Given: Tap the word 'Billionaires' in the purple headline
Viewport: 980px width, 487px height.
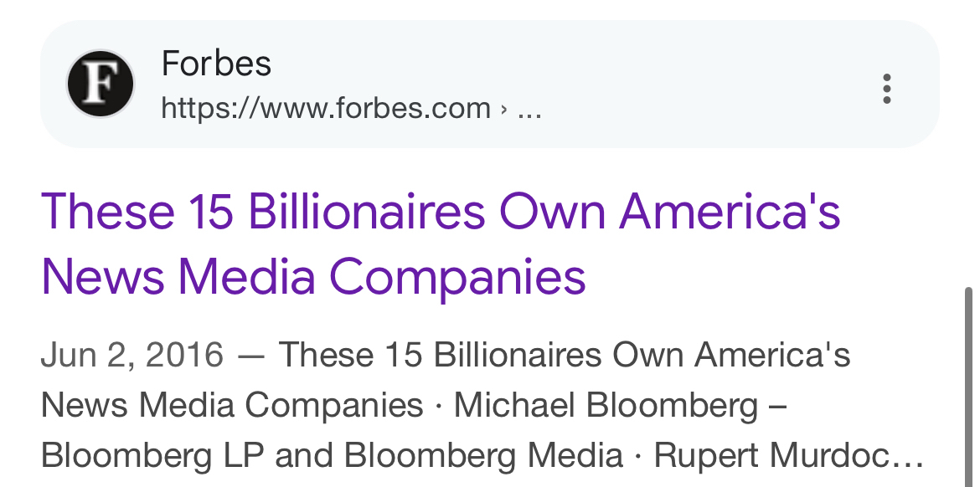Looking at the screenshot, I should pos(367,212).
